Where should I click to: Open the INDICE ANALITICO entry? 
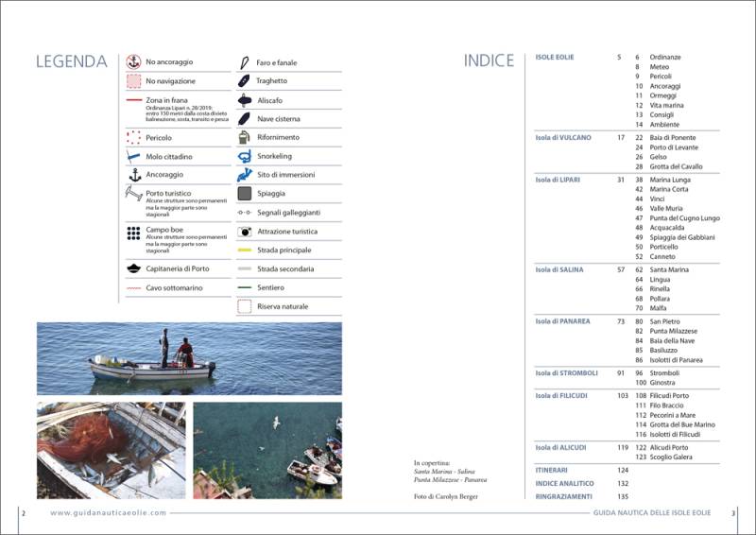click(564, 483)
